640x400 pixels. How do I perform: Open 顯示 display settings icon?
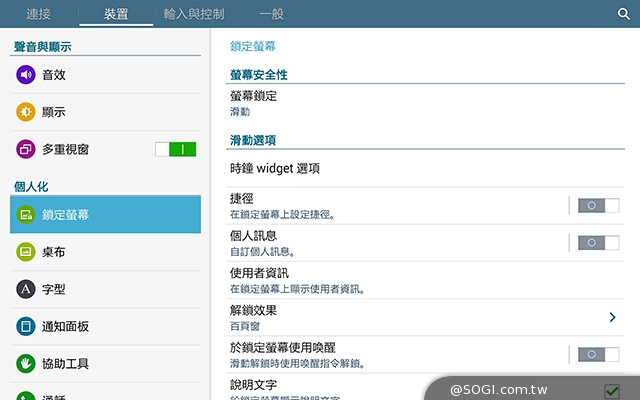point(26,112)
